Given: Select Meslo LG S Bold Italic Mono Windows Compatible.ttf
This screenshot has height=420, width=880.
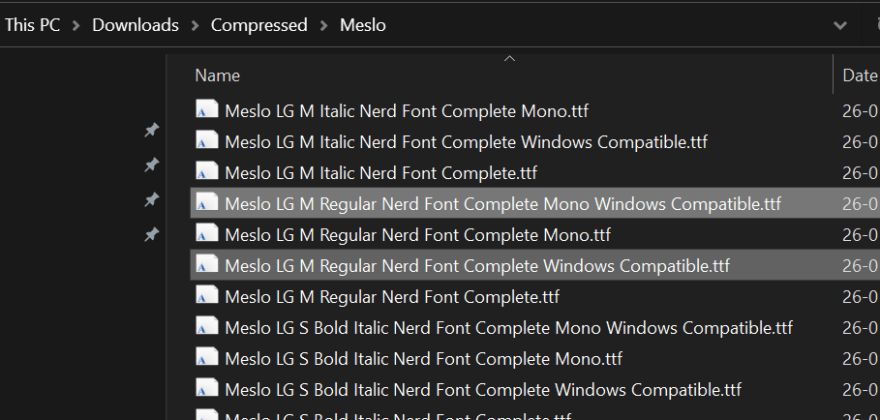Looking at the screenshot, I should pyautogui.click(x=508, y=327).
